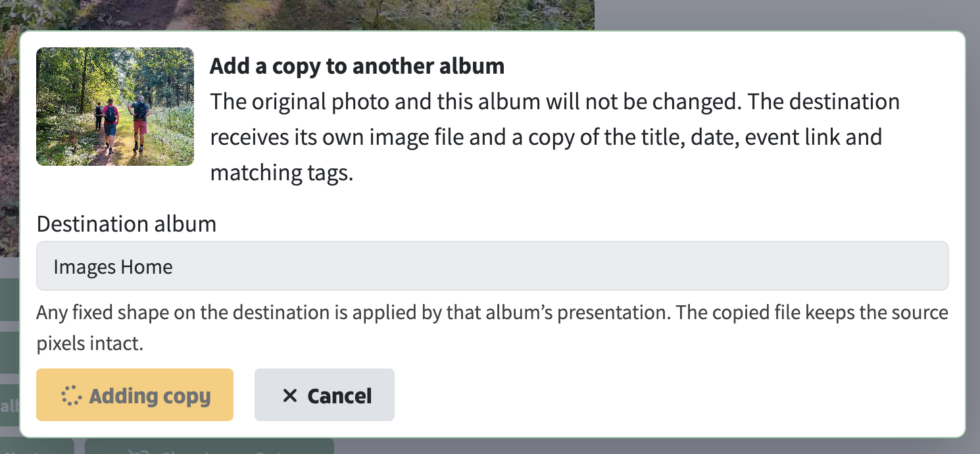
Task: Click the Adding copy button
Action: pos(135,395)
